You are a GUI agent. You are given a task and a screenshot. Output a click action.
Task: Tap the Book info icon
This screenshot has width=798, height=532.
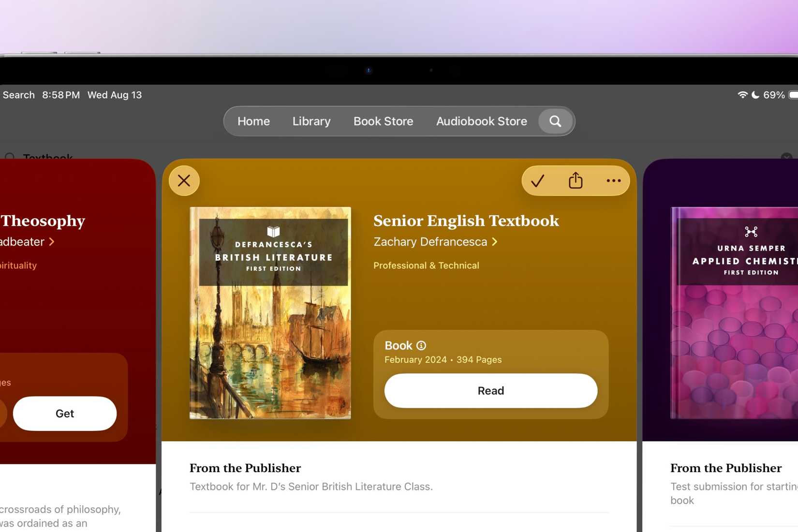coord(420,345)
